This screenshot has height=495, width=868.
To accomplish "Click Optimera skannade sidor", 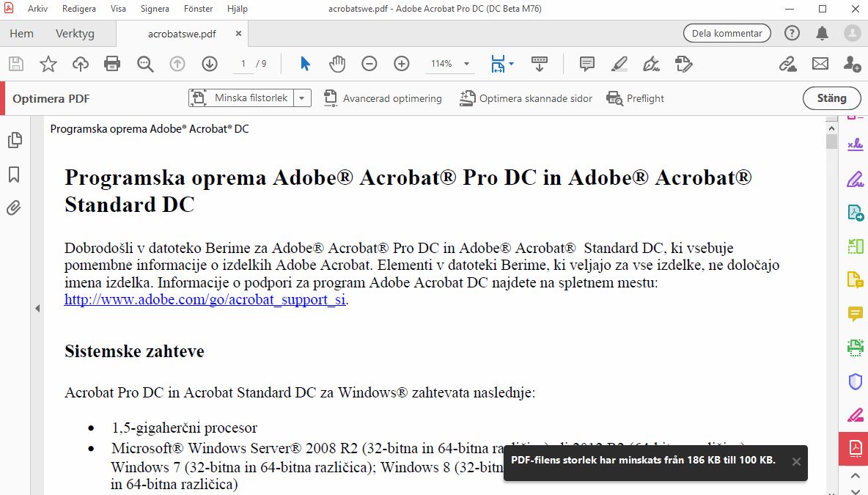I will click(526, 98).
